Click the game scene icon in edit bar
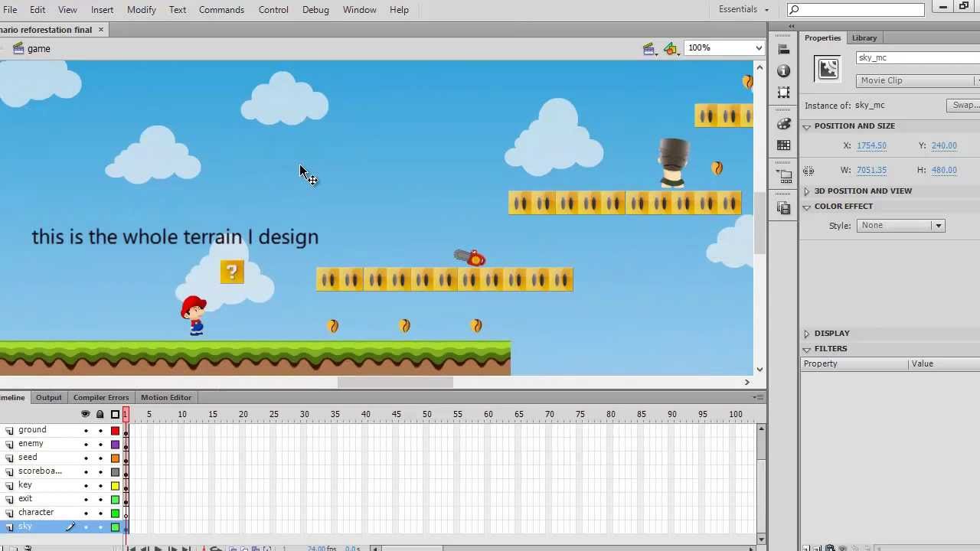Viewport: 980px width, 551px height. tap(18, 48)
